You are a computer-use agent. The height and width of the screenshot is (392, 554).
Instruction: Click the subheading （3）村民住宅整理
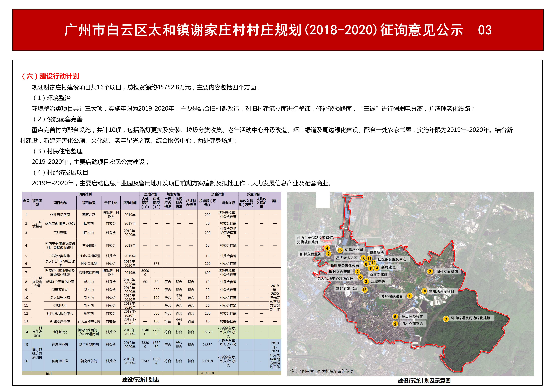click(58, 151)
